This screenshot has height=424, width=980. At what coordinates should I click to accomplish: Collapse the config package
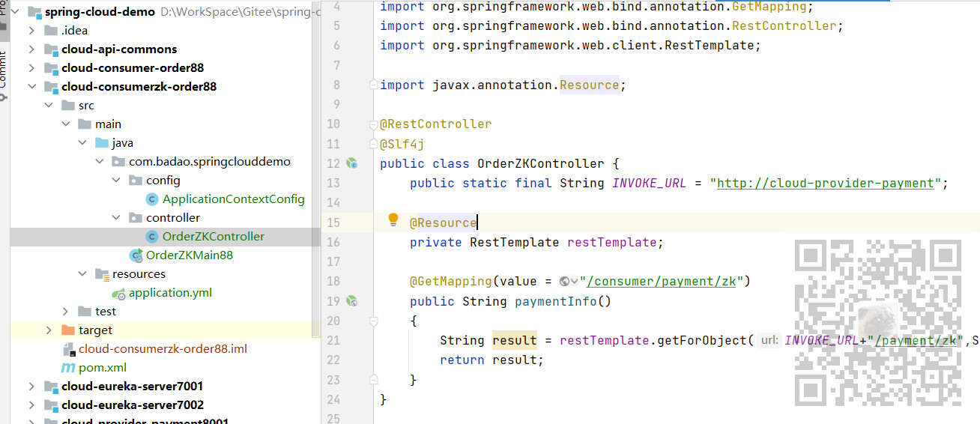click(116, 181)
